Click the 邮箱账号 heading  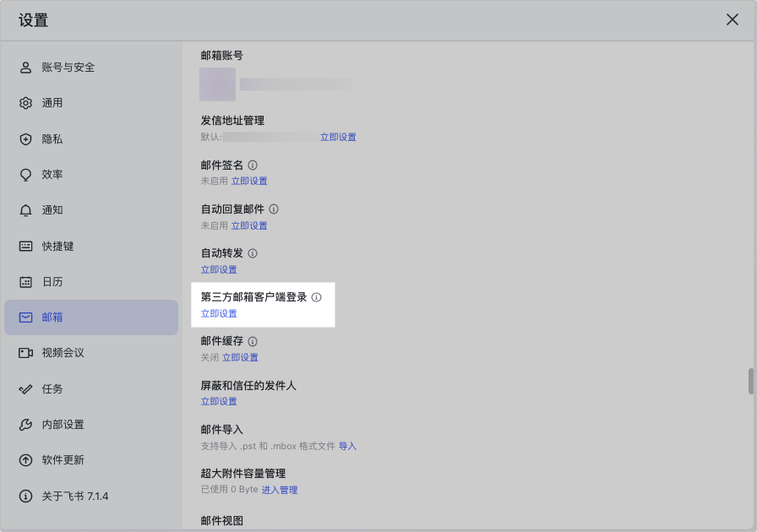(x=222, y=56)
